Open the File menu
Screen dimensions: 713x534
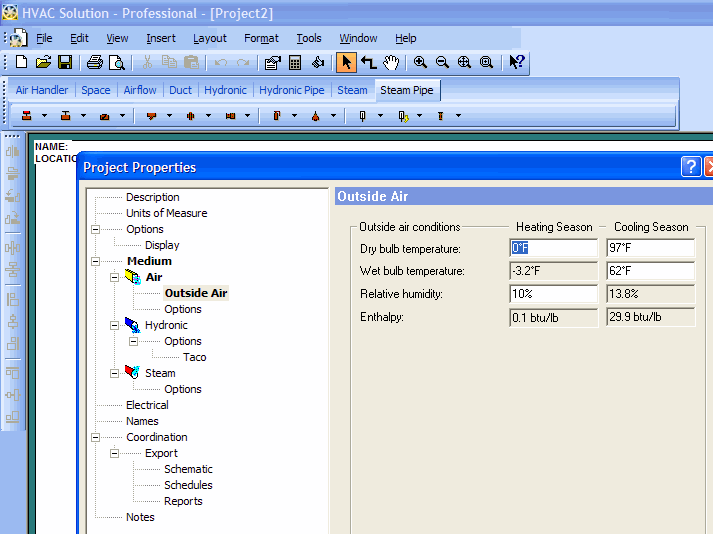pos(44,38)
